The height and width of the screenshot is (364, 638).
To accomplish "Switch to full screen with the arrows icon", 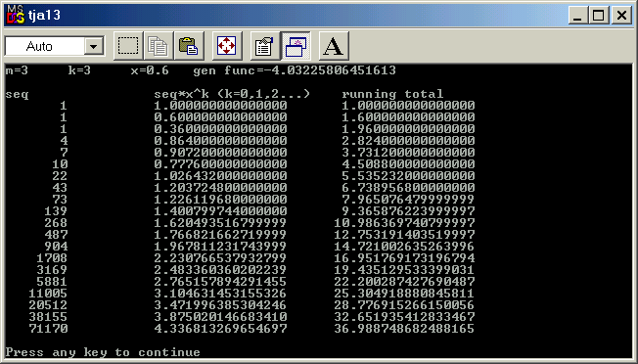I will click(227, 46).
